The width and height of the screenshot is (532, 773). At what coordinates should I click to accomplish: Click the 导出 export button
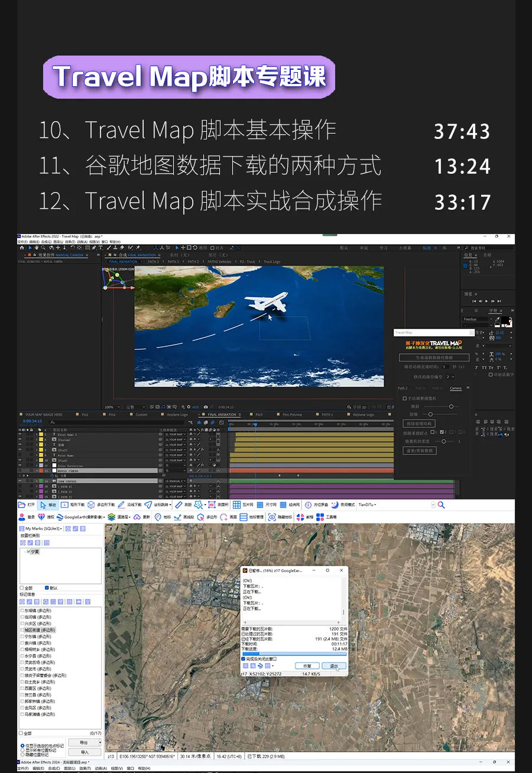[x=83, y=742]
